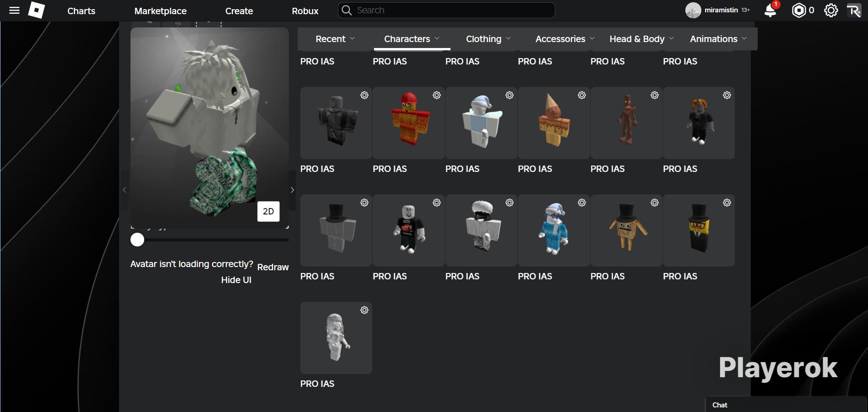Expand the Accessories dropdown tab

click(x=565, y=39)
